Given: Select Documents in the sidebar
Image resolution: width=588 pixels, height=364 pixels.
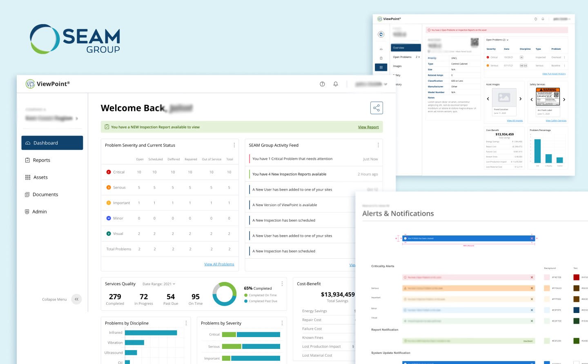Looking at the screenshot, I should [45, 195].
